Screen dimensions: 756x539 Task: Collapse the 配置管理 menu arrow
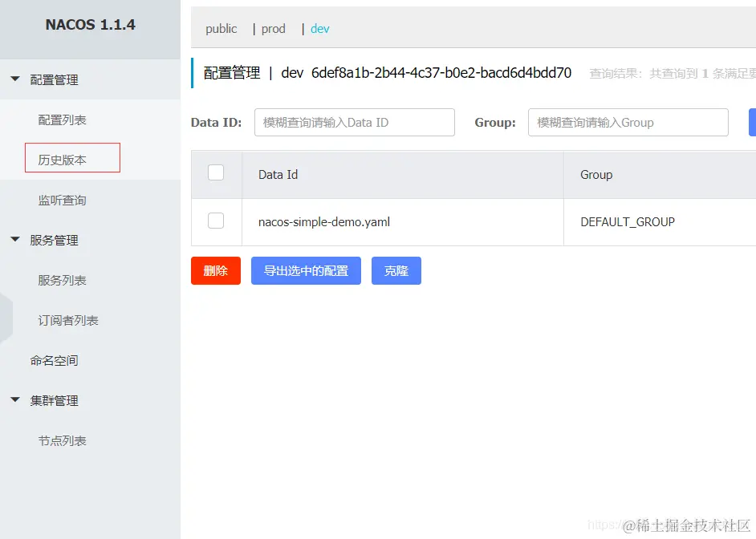point(15,79)
